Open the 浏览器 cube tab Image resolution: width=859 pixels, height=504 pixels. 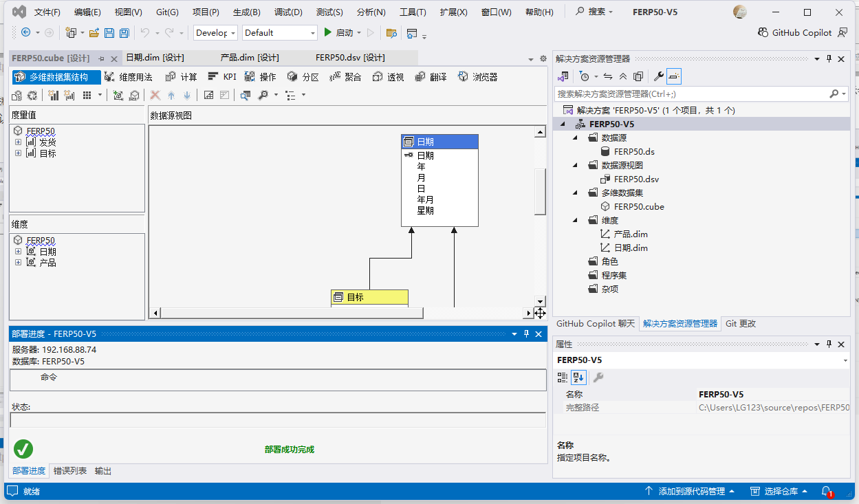(x=477, y=77)
